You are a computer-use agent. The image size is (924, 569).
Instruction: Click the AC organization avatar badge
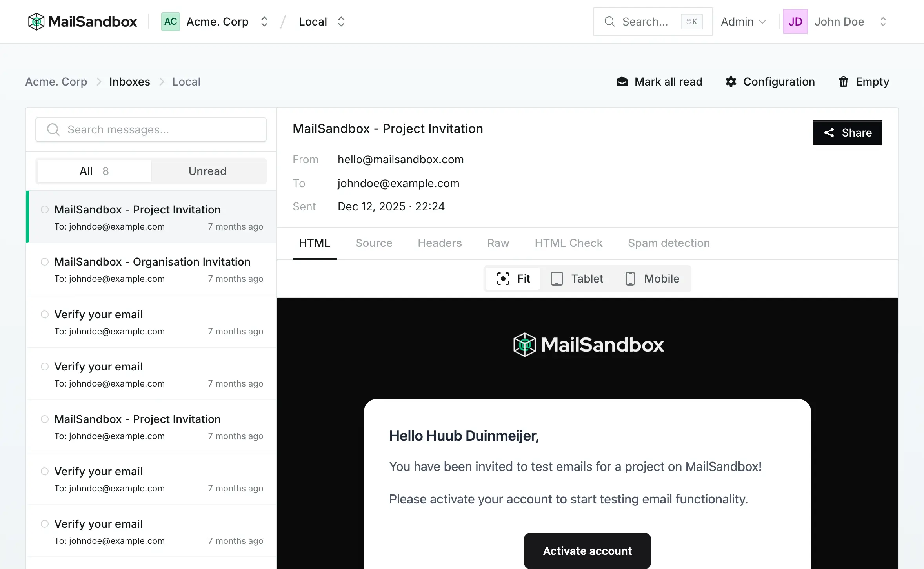(171, 22)
